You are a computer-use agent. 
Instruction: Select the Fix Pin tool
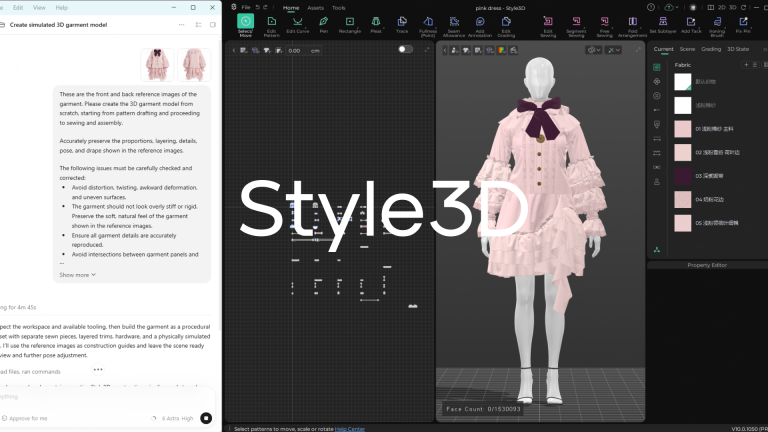pos(743,24)
